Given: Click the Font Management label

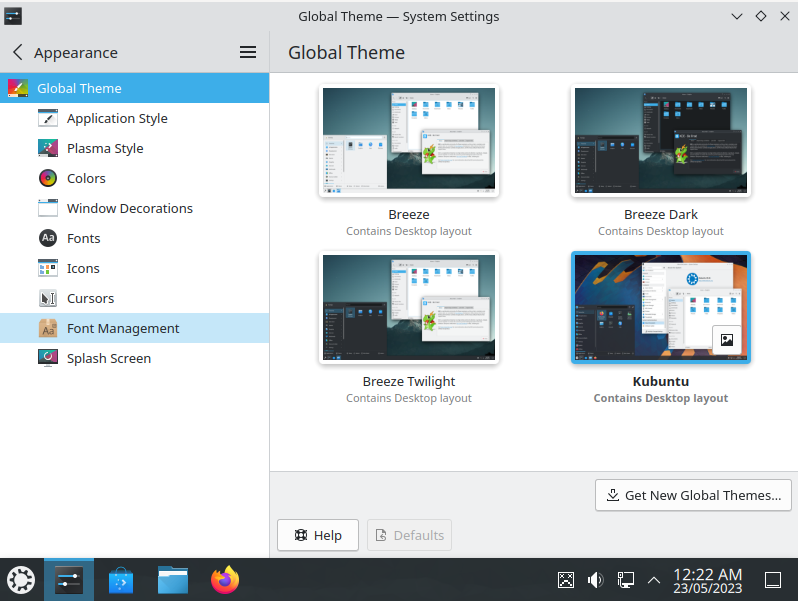Looking at the screenshot, I should [x=123, y=328].
